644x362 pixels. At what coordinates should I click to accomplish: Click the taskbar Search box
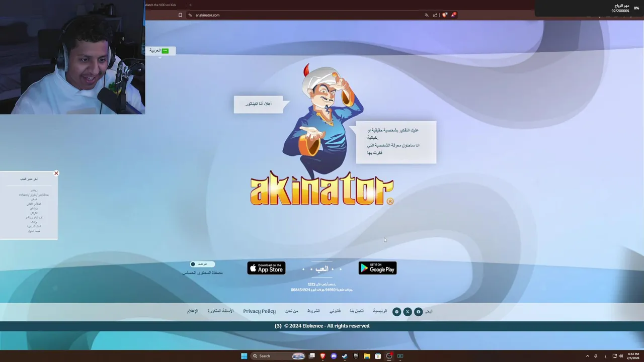point(278,356)
